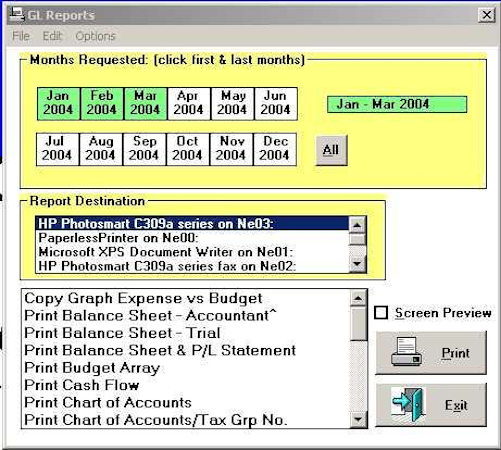Click the exit door icon
The height and width of the screenshot is (450, 501).
point(409,404)
